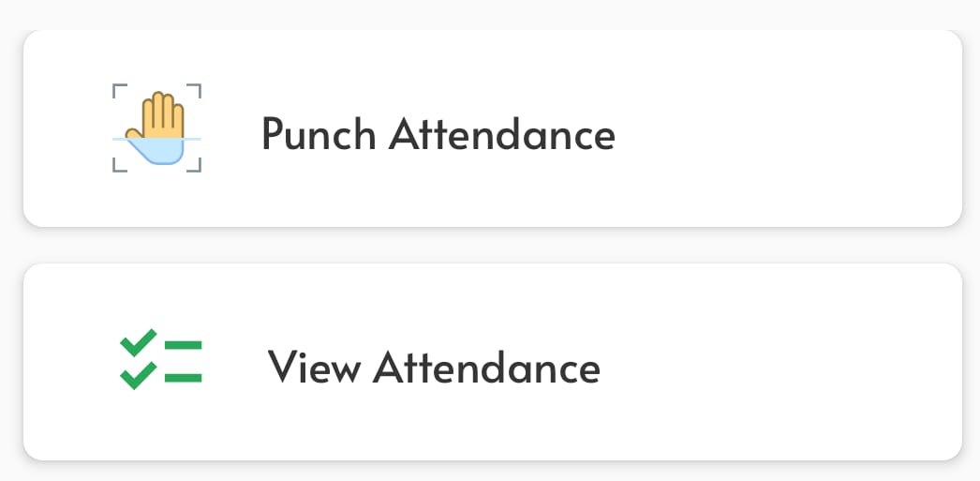The image size is (980, 481).
Task: Click the "Punch Attendance" label
Action: (438, 134)
